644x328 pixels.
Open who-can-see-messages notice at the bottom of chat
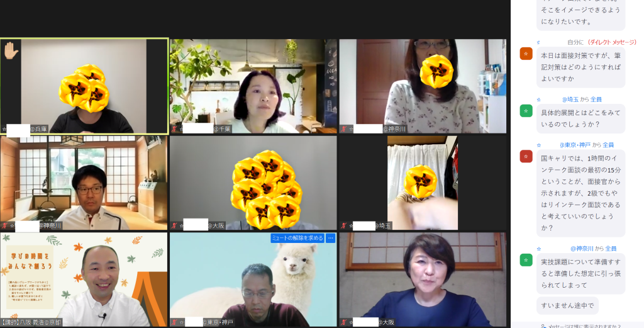pos(580,325)
